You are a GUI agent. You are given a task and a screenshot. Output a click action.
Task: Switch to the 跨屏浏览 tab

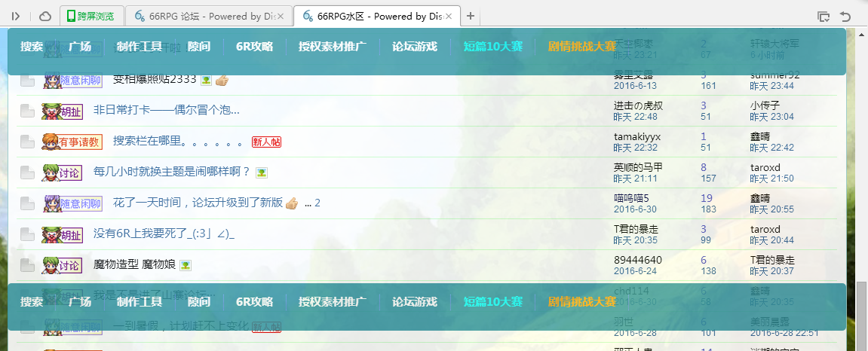tap(90, 16)
